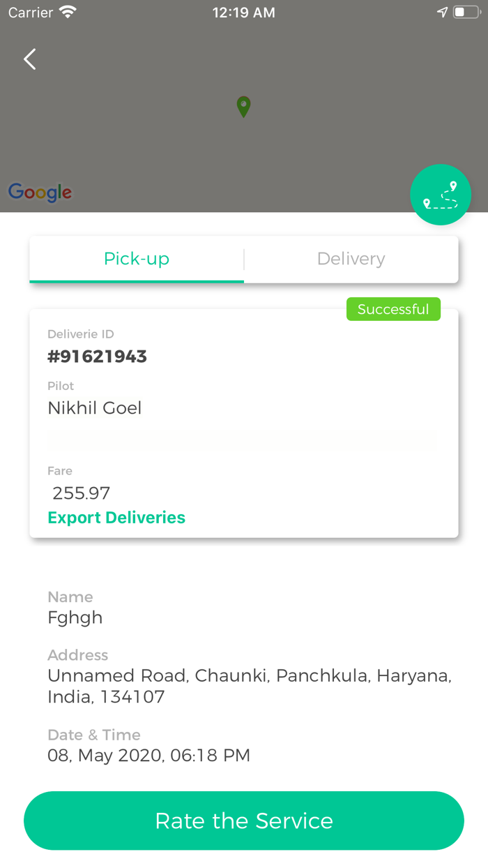Select the Pick-up view state

tap(137, 258)
